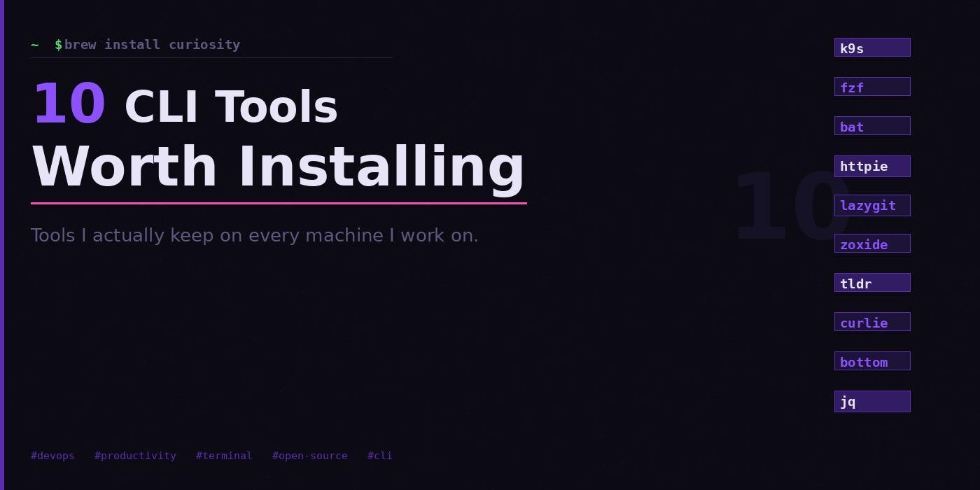Click the green tilde prompt character
Image resolution: width=980 pixels, height=490 pixels.
tap(35, 45)
